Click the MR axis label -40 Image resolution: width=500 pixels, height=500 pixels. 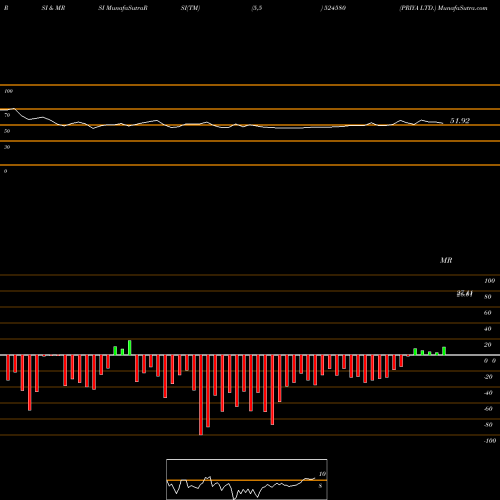tap(488, 393)
